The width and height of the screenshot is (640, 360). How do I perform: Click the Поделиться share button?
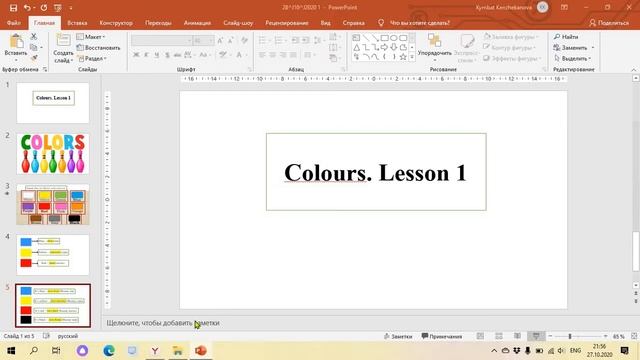(x=609, y=23)
